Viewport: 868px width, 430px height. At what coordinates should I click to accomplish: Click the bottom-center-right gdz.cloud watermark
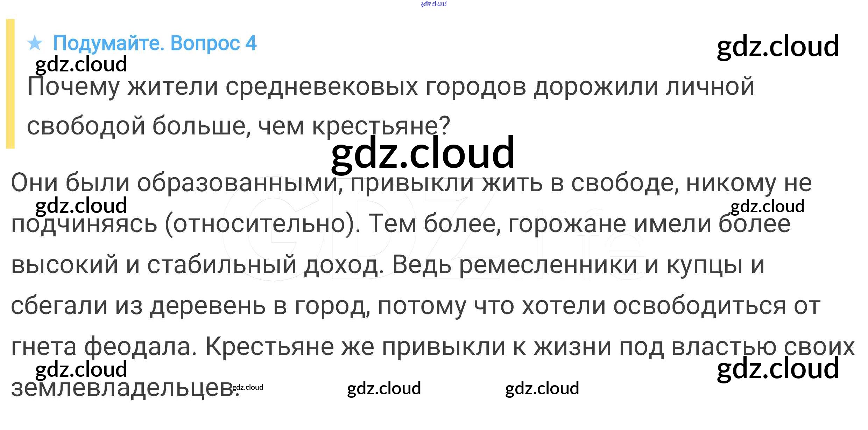[542, 388]
